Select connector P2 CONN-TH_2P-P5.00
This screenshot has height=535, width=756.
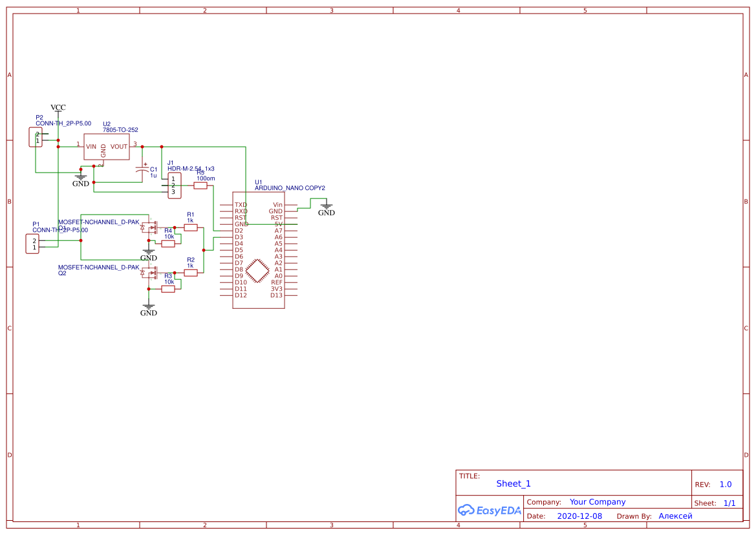pos(35,137)
